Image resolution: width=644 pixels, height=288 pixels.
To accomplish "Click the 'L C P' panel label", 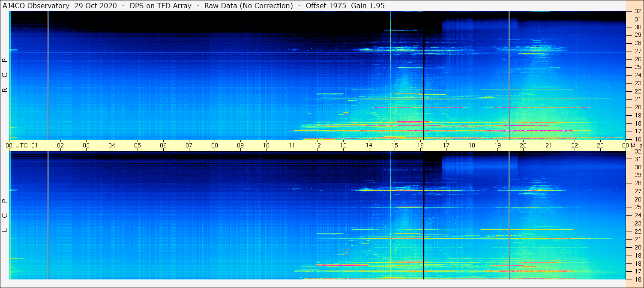I will coord(5,216).
